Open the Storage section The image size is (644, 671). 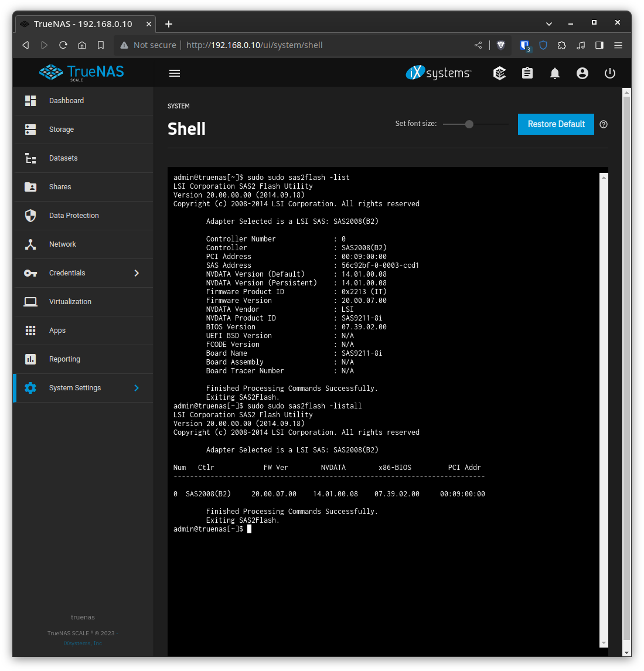click(83, 130)
